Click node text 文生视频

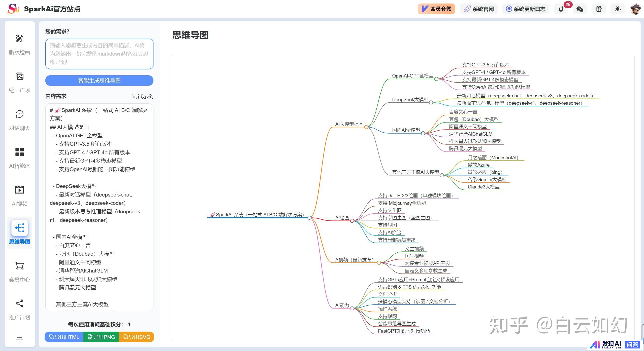(x=414, y=249)
